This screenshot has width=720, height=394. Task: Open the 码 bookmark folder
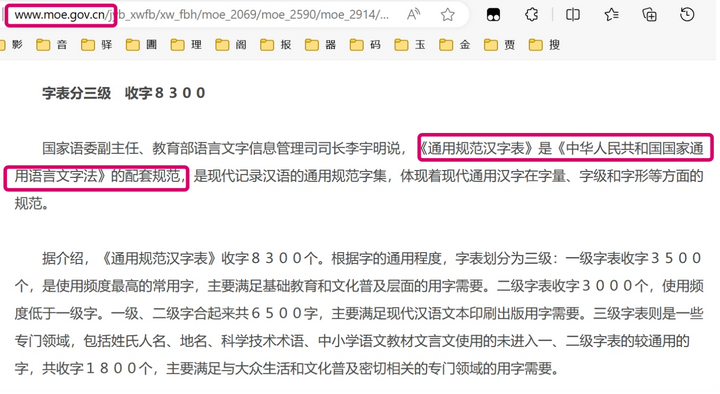click(365, 45)
